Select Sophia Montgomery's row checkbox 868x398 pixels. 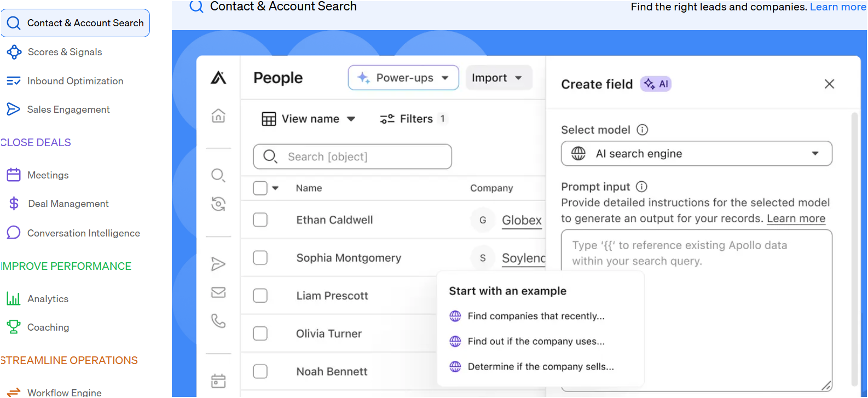click(261, 257)
